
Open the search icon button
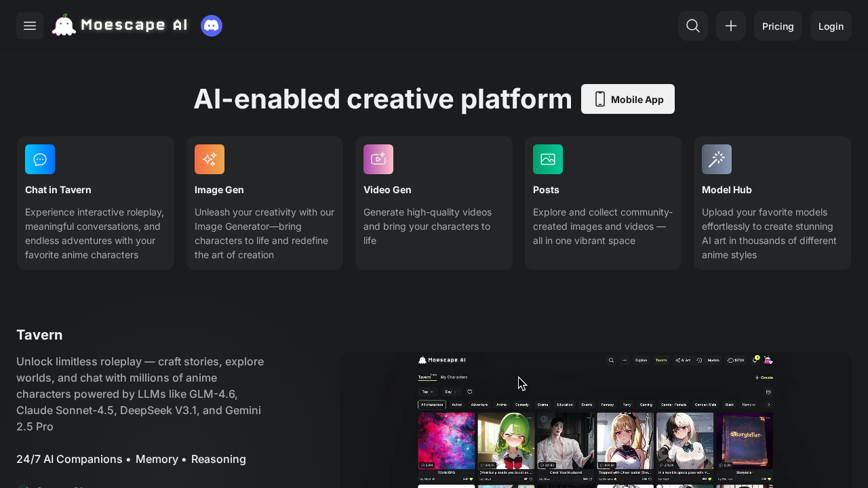tap(693, 26)
